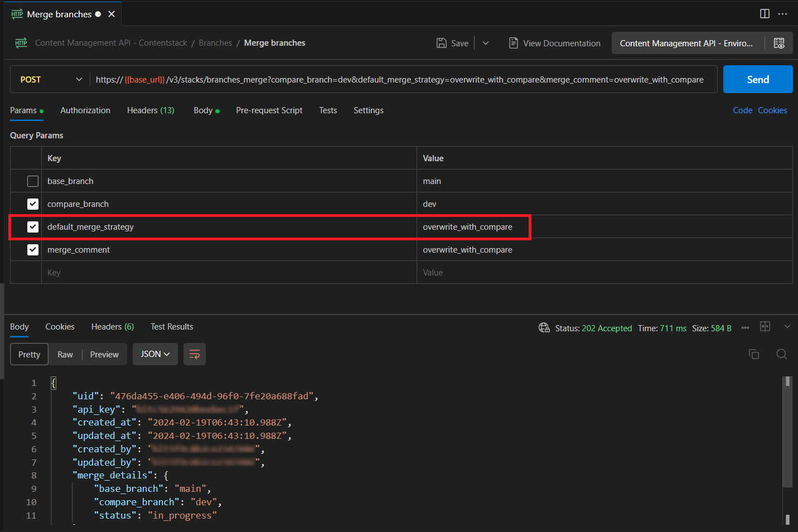
Task: Toggle the line wrap icon
Action: [195, 354]
